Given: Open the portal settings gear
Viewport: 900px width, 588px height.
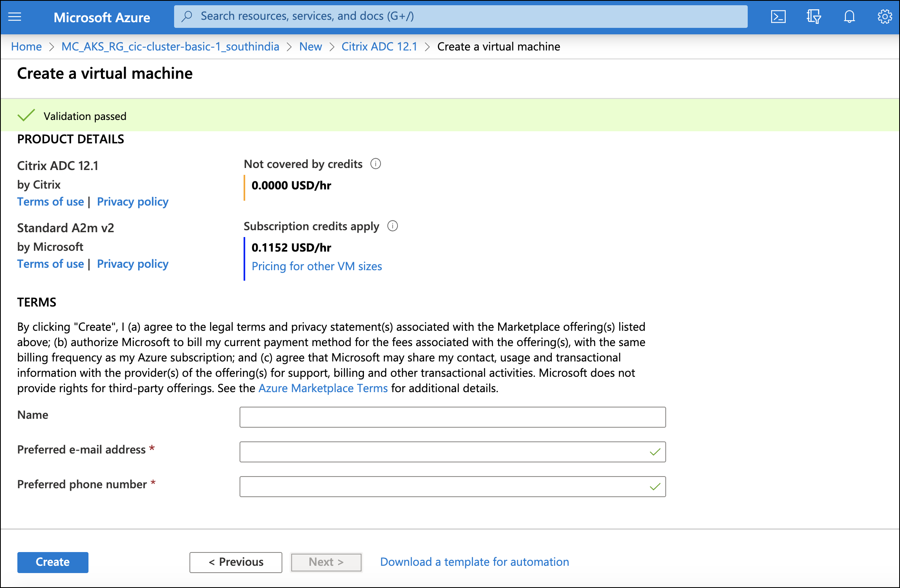Looking at the screenshot, I should (x=885, y=17).
